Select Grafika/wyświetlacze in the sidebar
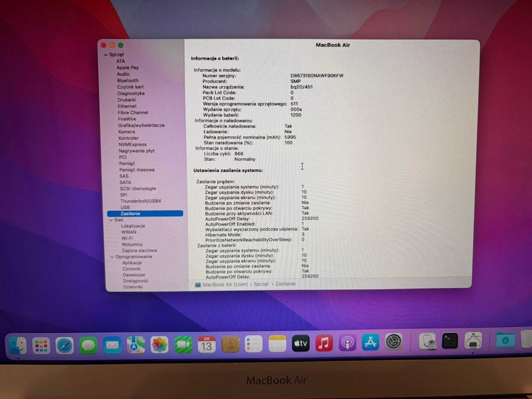 (141, 125)
